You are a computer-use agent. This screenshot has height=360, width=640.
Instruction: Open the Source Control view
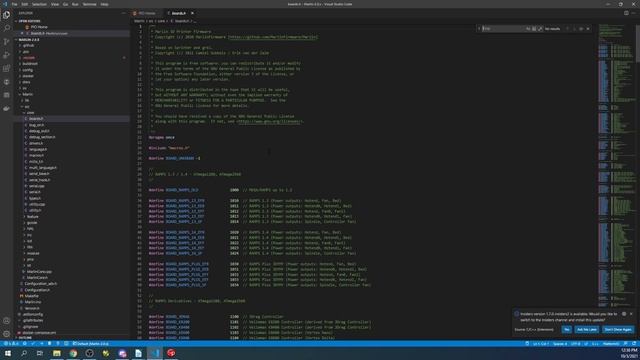[x=7, y=42]
